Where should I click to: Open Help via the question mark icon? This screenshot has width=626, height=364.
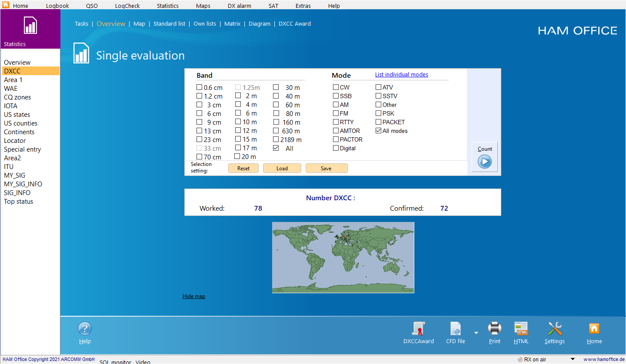click(85, 329)
